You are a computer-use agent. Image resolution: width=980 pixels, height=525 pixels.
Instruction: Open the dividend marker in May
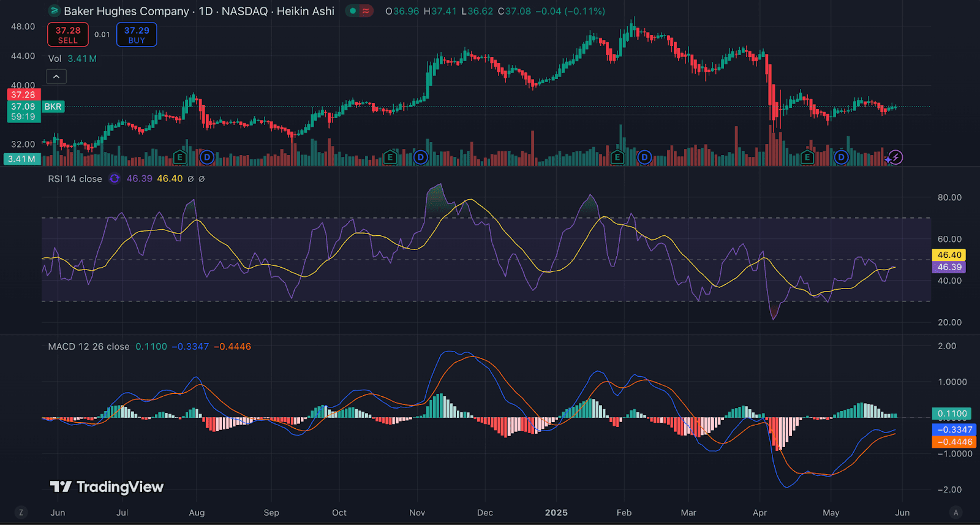(x=842, y=157)
